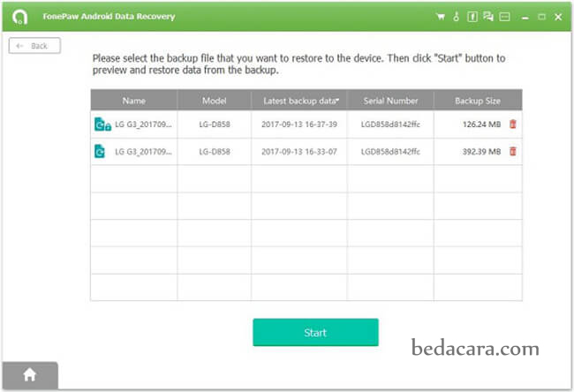Viewport: 574px width, 392px height.
Task: Delete the 126.24 MB backup
Action: tap(513, 124)
